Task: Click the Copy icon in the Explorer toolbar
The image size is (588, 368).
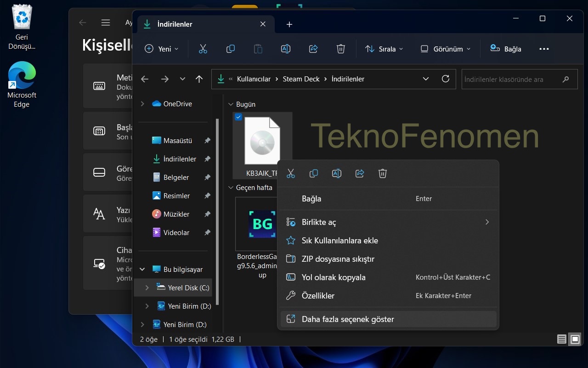Action: 231,49
